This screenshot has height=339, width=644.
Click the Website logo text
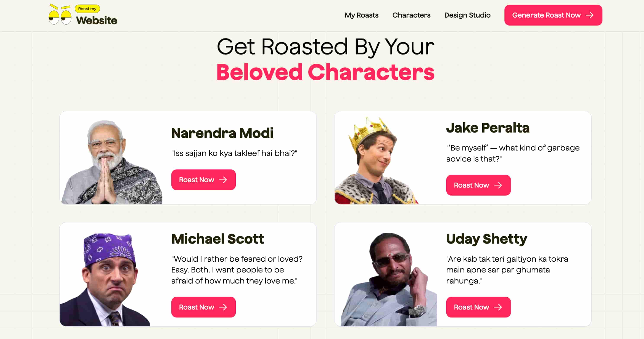[97, 20]
